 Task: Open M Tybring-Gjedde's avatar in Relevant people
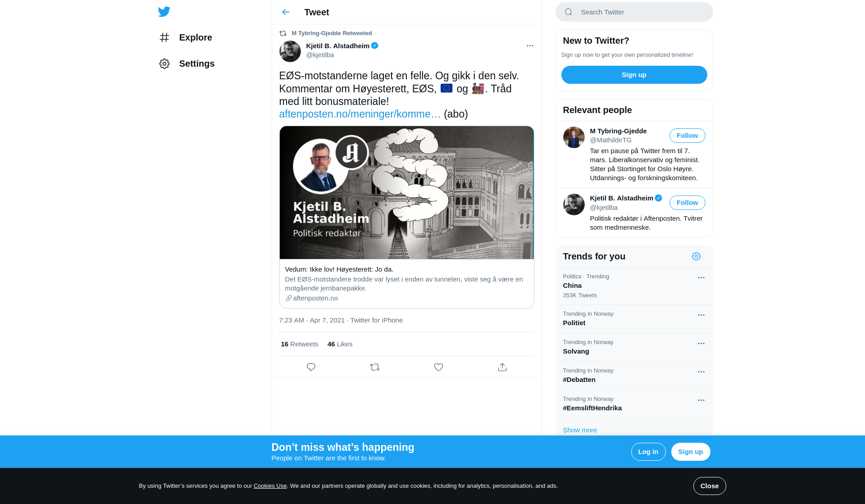click(x=574, y=137)
